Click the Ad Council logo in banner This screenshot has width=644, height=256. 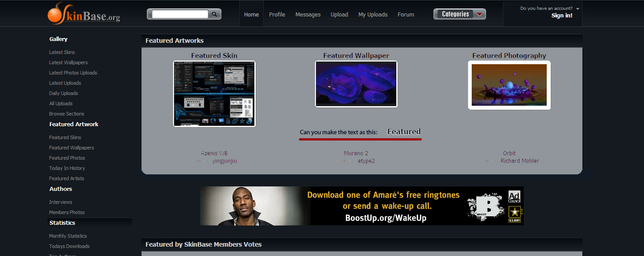515,197
